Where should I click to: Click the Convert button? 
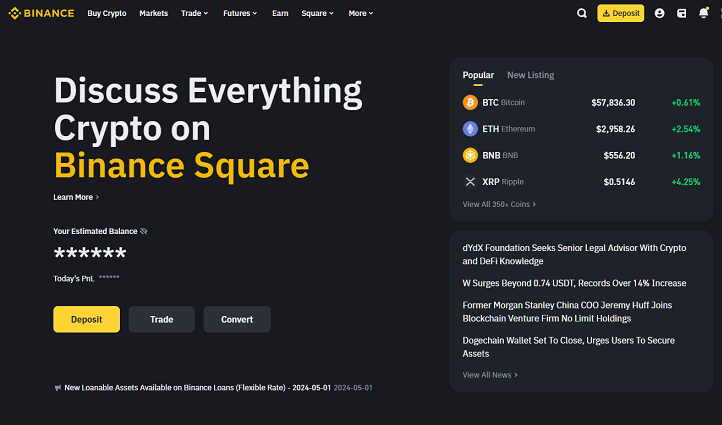pyautogui.click(x=237, y=319)
